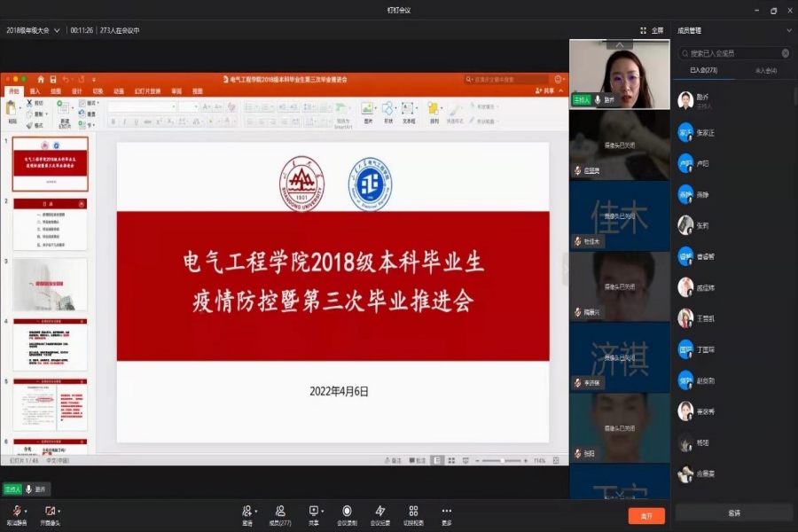Open the 插入 ribbon tab

tap(35, 91)
